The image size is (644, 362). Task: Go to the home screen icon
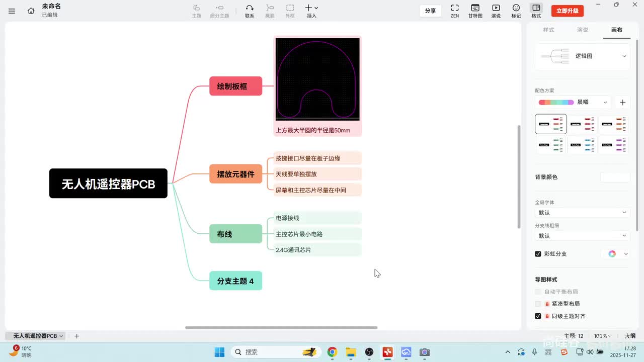pos(31,11)
